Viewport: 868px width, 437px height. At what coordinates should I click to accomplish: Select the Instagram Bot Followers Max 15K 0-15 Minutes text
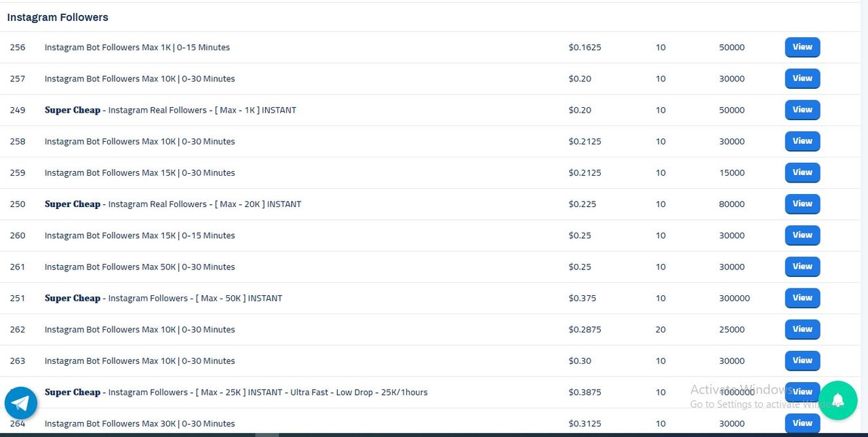coord(140,235)
